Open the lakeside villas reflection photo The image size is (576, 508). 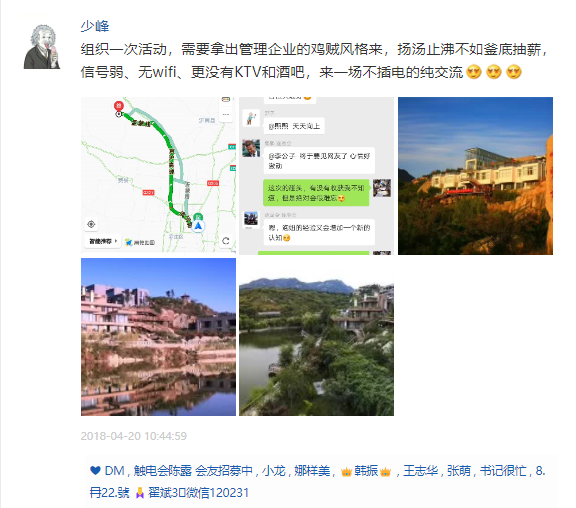158,337
